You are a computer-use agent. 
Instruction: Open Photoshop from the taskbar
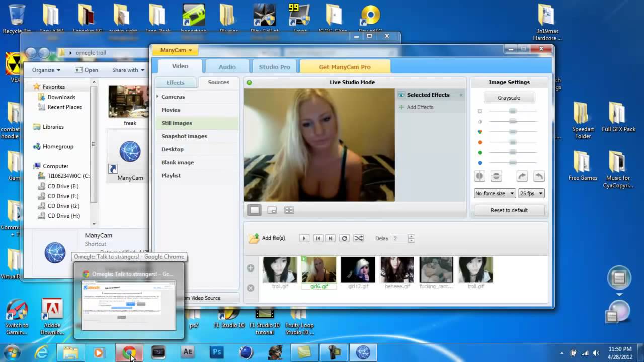pyautogui.click(x=217, y=353)
